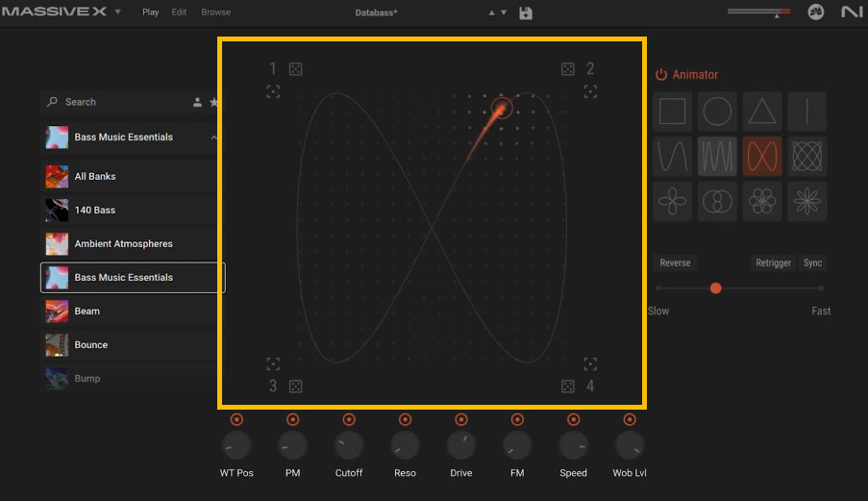The width and height of the screenshot is (868, 501).
Task: Switch to the Browse view
Action: [216, 13]
